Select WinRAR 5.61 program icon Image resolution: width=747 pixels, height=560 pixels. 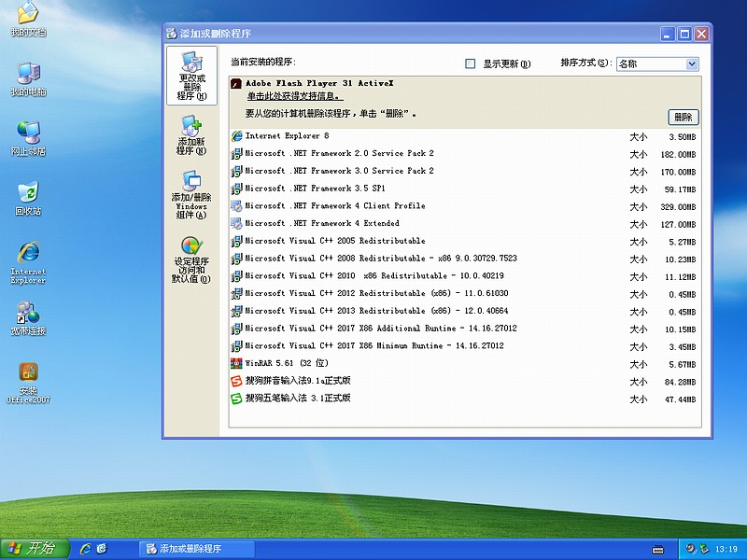236,364
